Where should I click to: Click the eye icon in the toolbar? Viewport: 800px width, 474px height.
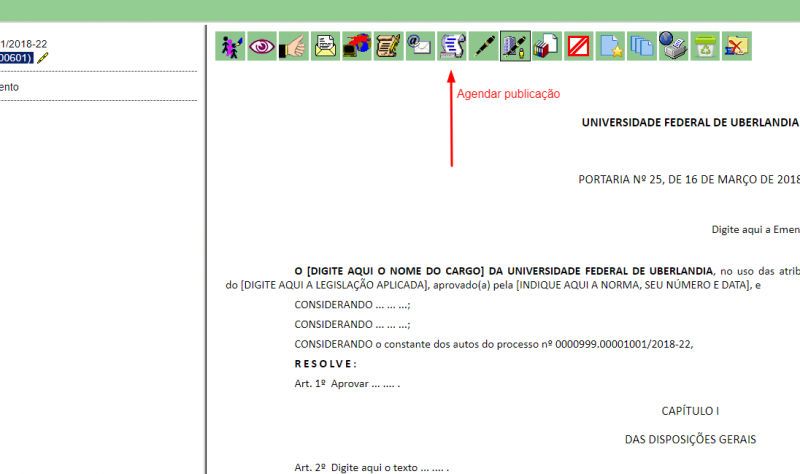tap(262, 45)
